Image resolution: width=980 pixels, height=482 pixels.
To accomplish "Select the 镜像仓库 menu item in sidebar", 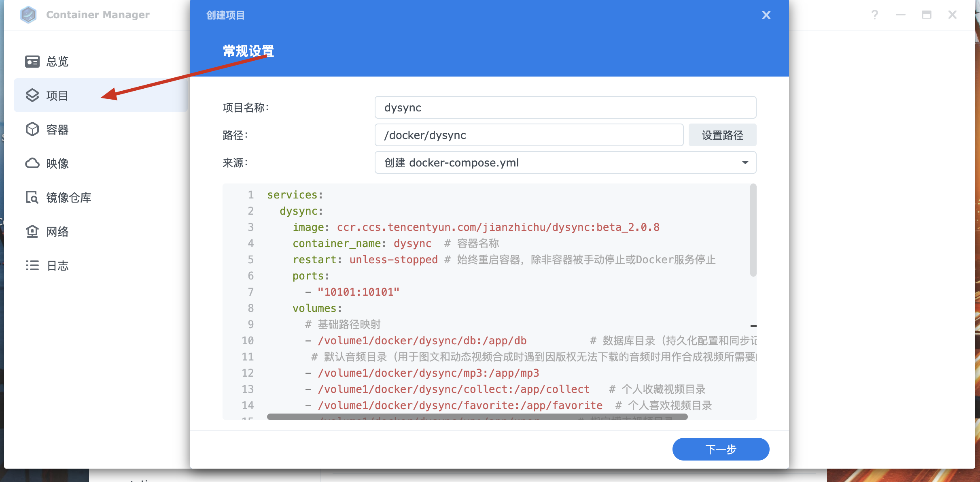I will tap(68, 197).
